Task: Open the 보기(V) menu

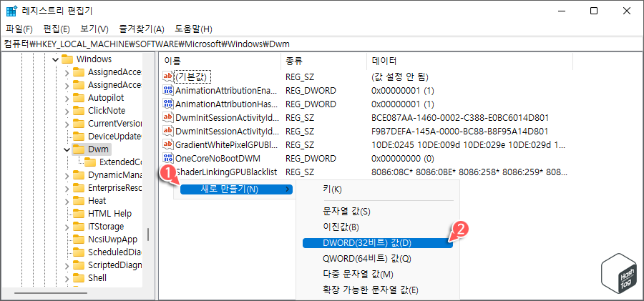Action: (94, 29)
